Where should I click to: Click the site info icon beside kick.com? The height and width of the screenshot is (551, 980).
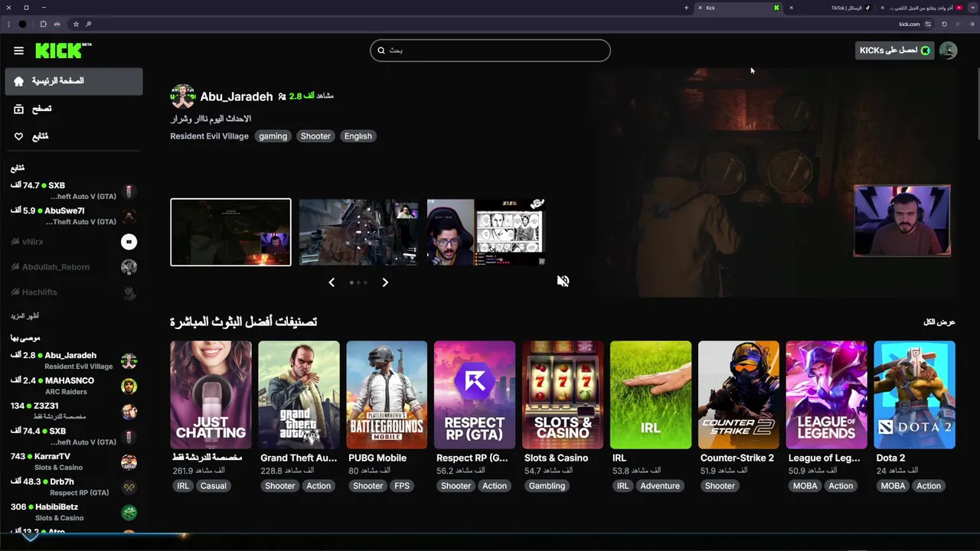coord(928,24)
